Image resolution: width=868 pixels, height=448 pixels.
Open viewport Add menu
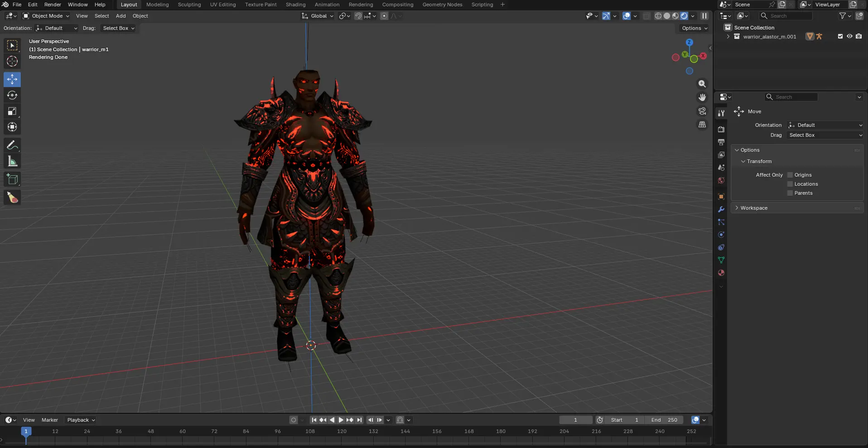click(x=121, y=16)
